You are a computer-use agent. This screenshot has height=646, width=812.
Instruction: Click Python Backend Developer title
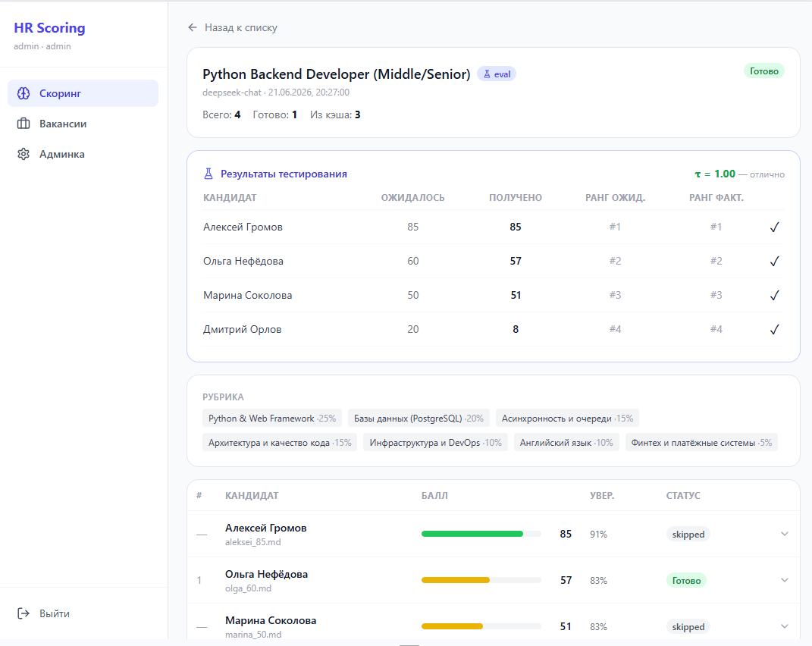tap(336, 74)
